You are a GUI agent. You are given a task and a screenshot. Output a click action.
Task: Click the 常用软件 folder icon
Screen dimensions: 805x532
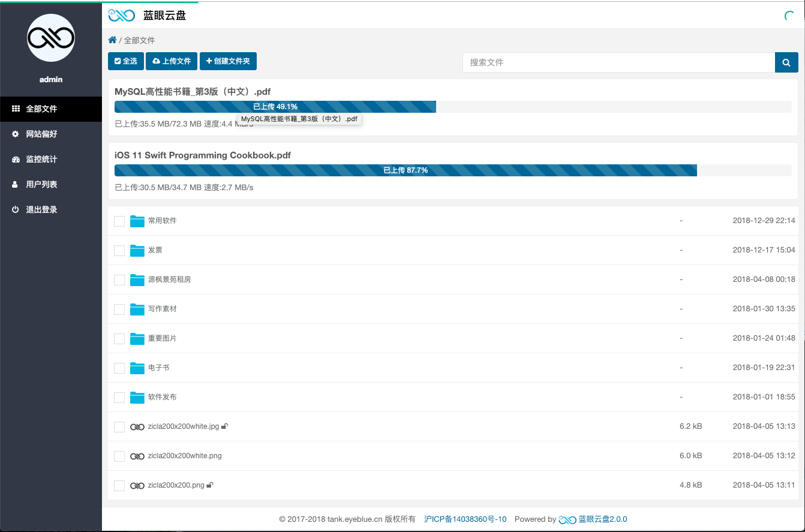pos(137,221)
